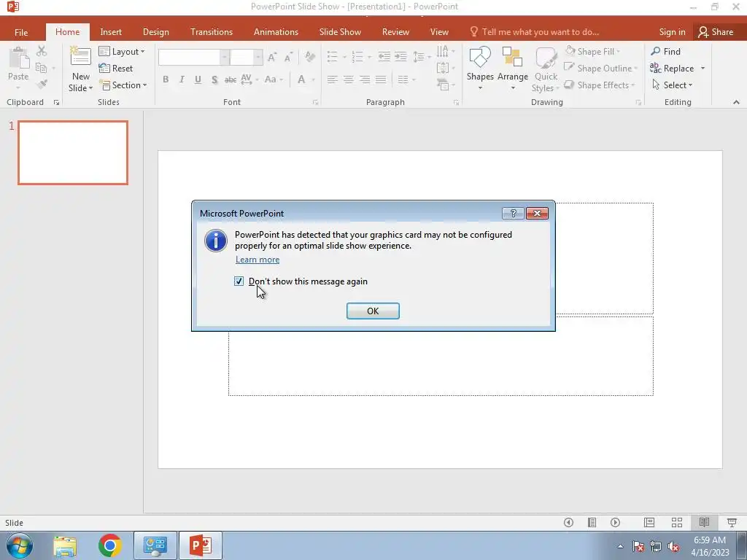
Task: Open the Replace dropdown arrow
Action: (703, 68)
